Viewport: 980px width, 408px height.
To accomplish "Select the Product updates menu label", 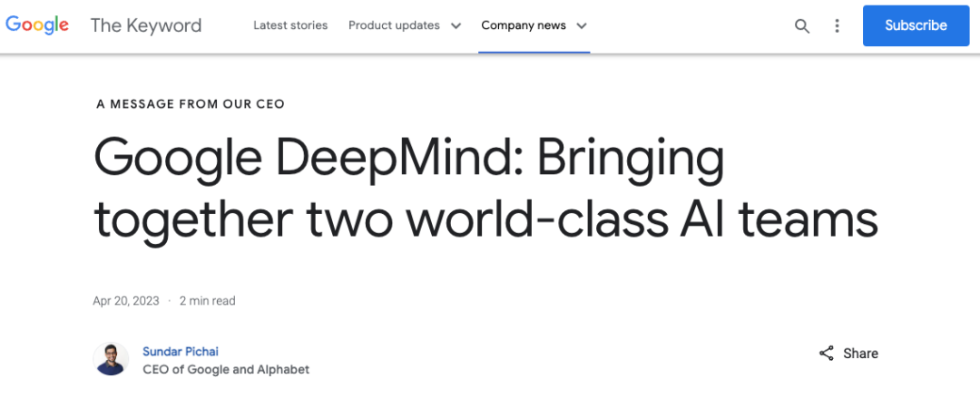I will pyautogui.click(x=395, y=25).
